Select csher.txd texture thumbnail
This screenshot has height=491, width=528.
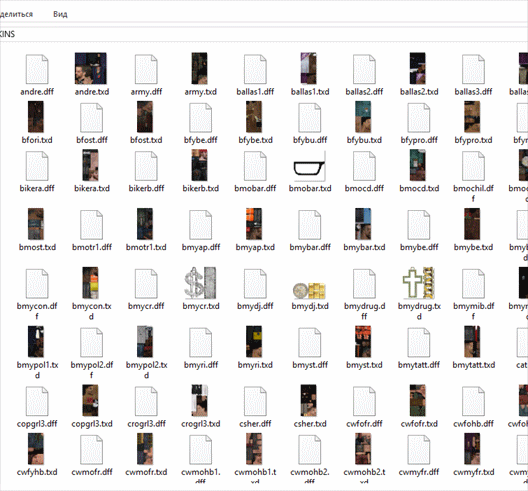(x=308, y=400)
